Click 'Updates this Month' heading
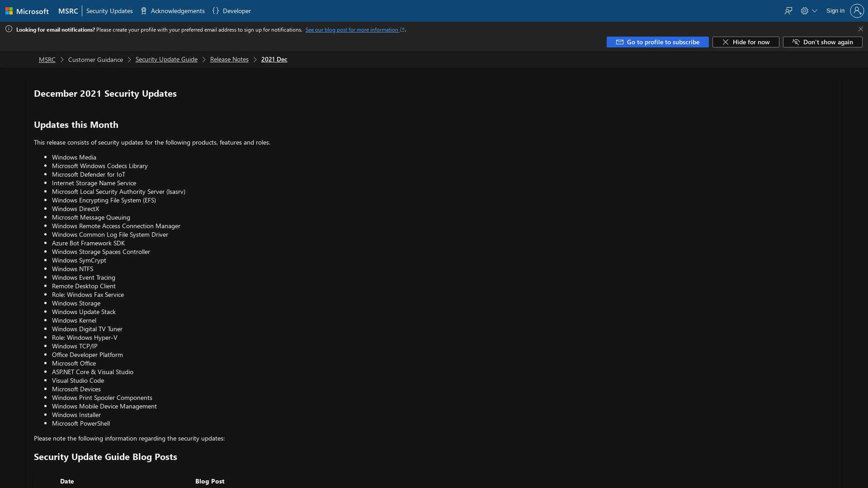 point(76,125)
